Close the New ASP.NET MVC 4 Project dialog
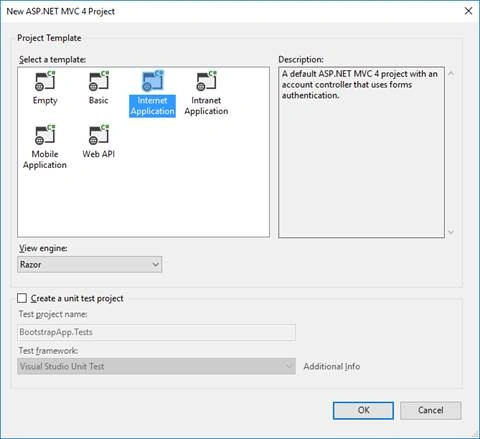Viewport: 480px width, 439px height. [x=468, y=11]
